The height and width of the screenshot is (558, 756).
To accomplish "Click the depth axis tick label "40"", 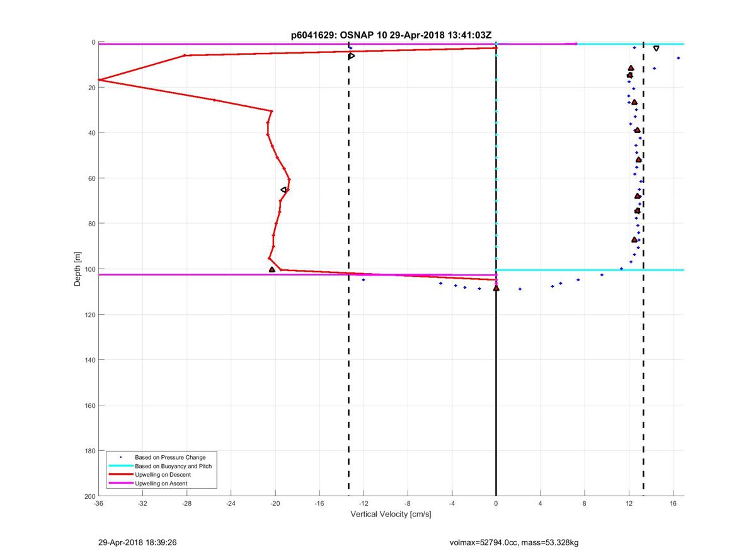I will (x=91, y=133).
